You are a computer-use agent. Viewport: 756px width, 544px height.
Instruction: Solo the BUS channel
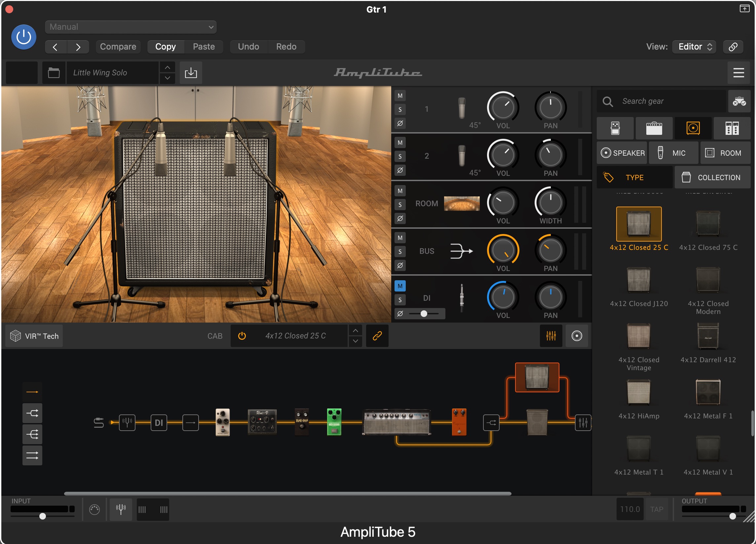click(400, 251)
